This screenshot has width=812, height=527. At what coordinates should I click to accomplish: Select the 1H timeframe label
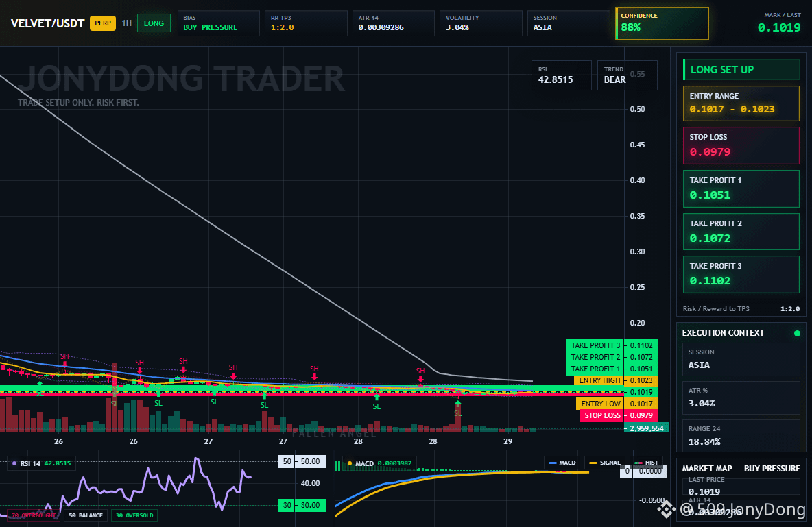(126, 23)
